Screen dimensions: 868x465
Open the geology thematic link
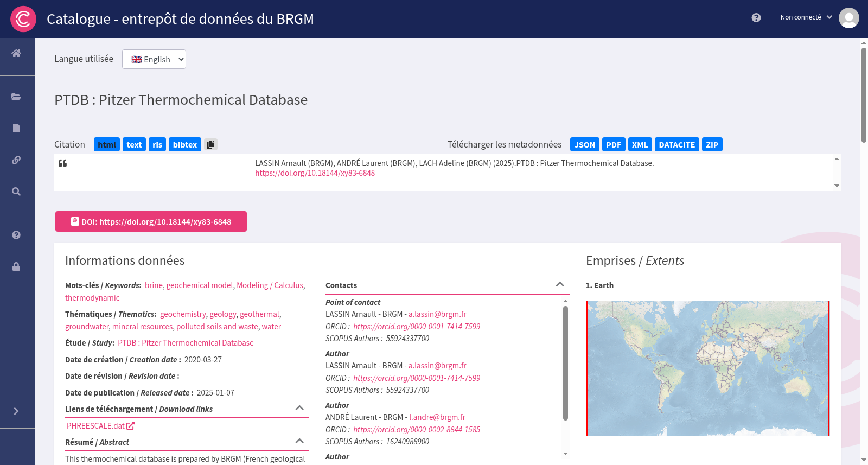(x=223, y=314)
